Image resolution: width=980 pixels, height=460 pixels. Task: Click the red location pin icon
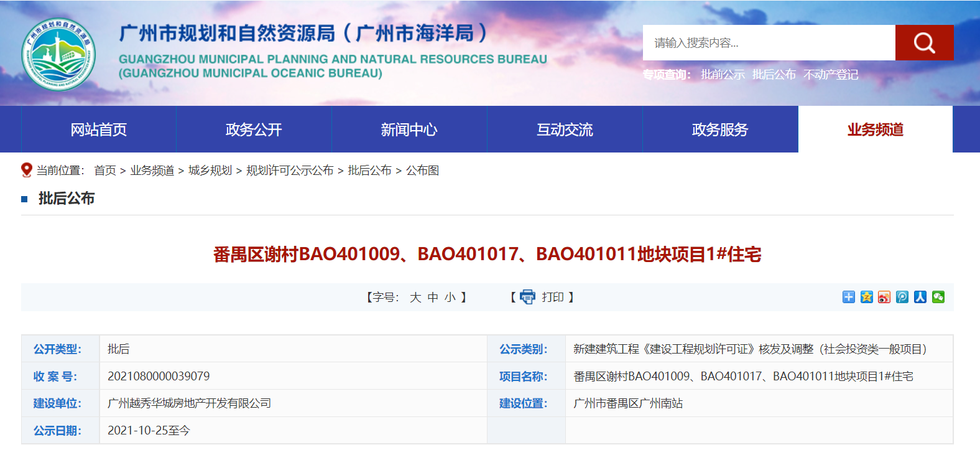pyautogui.click(x=26, y=170)
